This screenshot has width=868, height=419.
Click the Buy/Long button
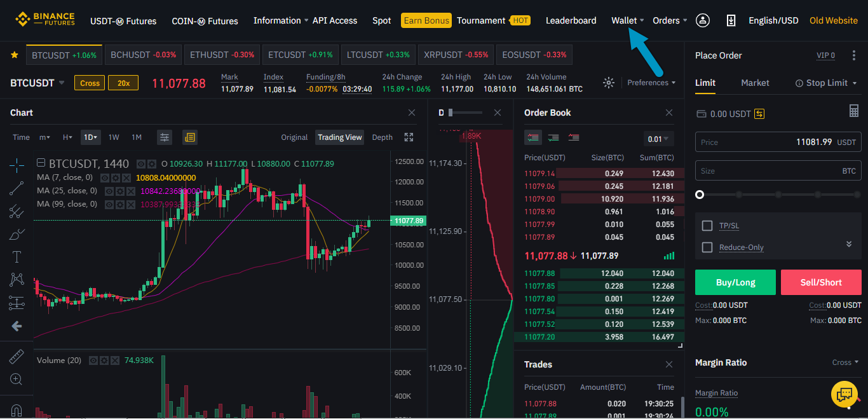tap(735, 282)
